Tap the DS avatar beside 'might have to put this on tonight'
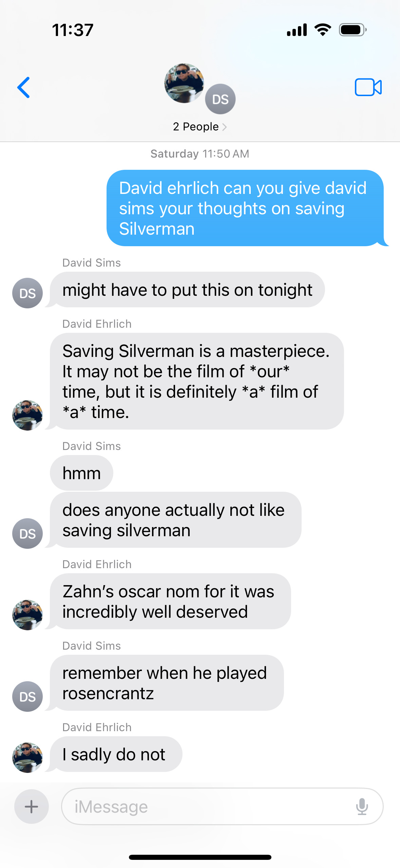Image resolution: width=400 pixels, height=868 pixels. (x=27, y=293)
